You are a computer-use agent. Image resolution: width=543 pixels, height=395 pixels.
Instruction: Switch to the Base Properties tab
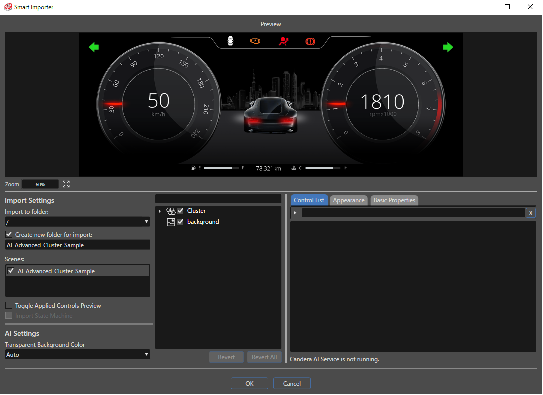(x=394, y=200)
